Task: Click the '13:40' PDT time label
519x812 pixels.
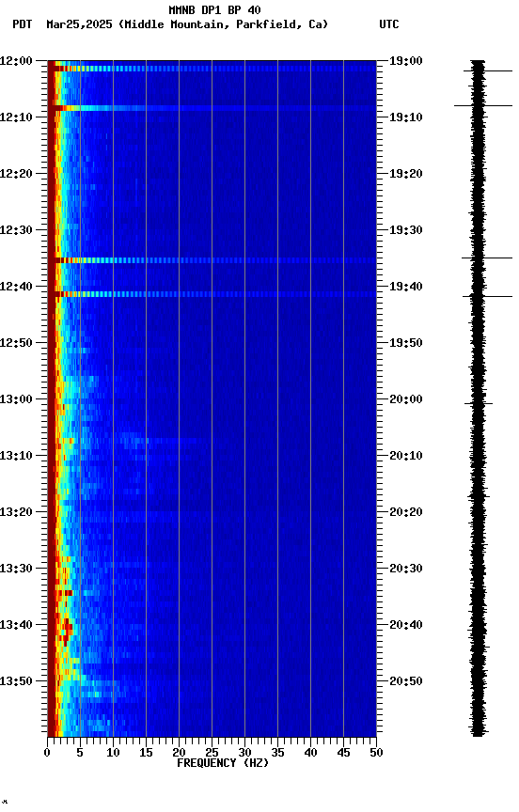Action: [x=16, y=625]
